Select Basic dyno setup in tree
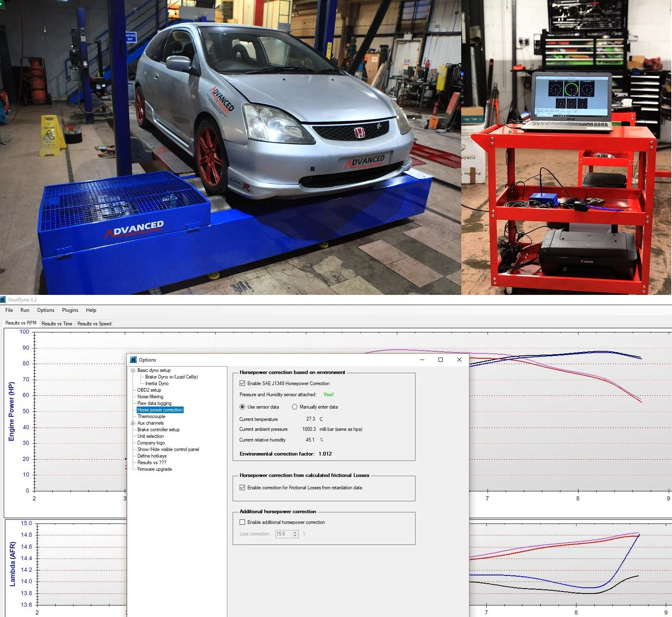Image resolution: width=672 pixels, height=617 pixels. (x=154, y=370)
